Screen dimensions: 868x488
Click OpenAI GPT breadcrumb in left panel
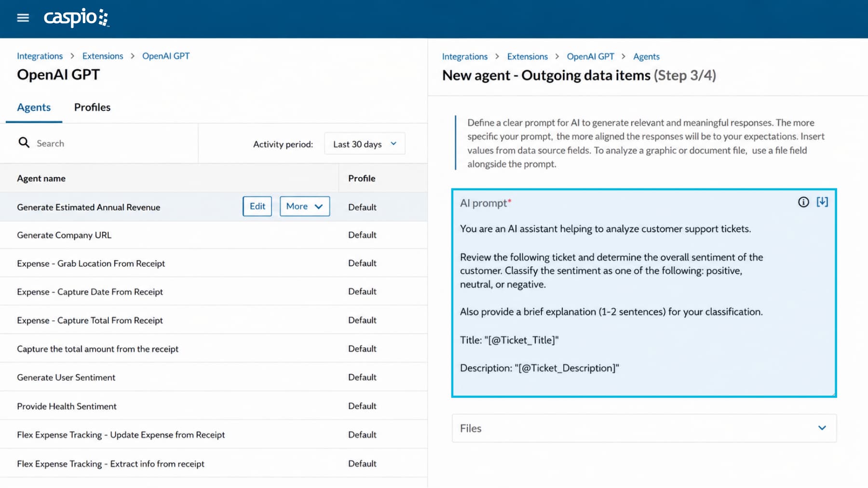[x=166, y=56]
